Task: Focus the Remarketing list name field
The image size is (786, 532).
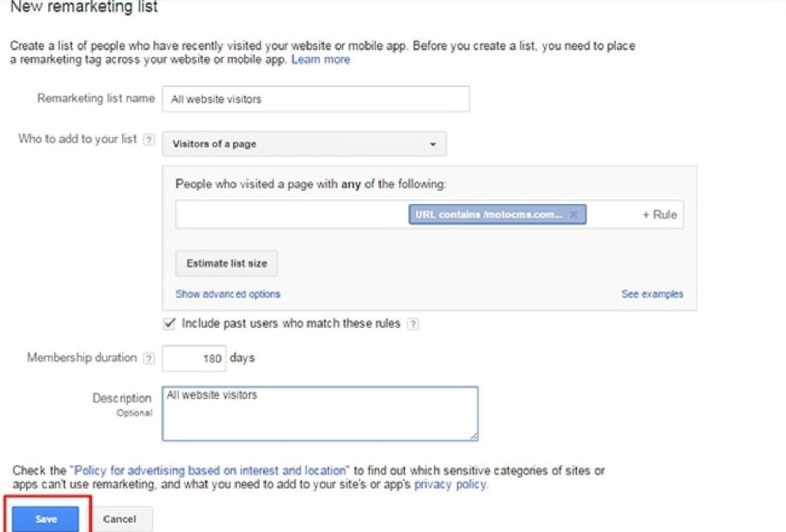Action: (315, 99)
